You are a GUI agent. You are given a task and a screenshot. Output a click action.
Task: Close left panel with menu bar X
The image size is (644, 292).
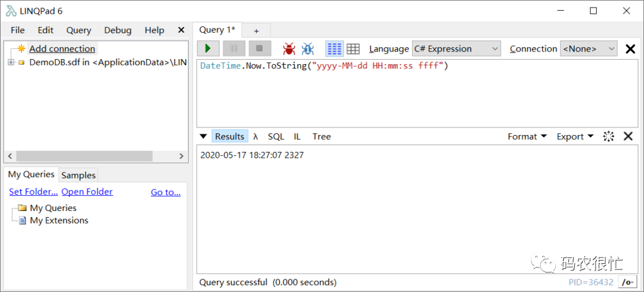click(181, 30)
